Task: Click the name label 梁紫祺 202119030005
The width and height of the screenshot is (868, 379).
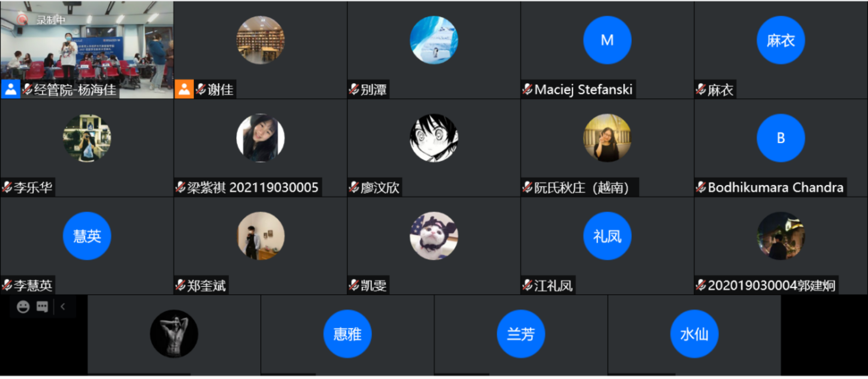Action: [x=253, y=187]
